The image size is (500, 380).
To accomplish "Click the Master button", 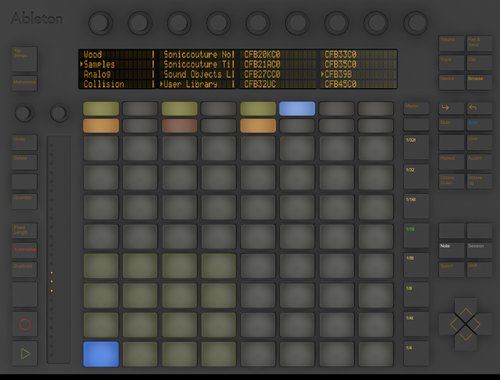I will tap(416, 108).
